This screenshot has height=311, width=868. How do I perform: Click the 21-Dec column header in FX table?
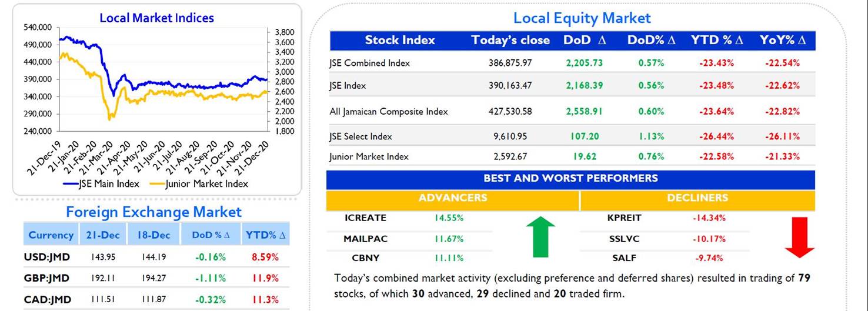(103, 235)
